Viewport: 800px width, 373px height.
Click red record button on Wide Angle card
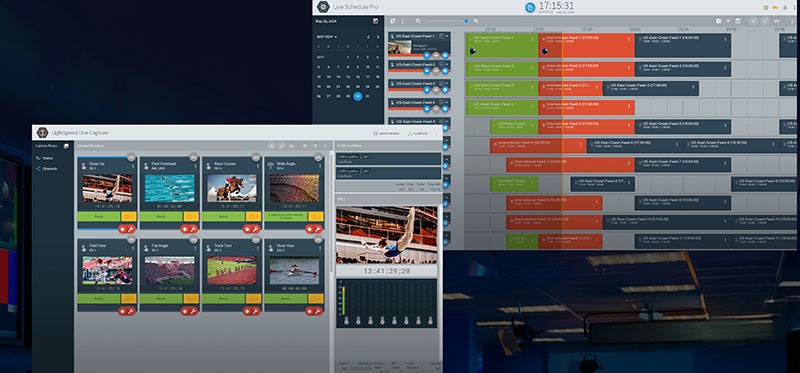click(310, 229)
